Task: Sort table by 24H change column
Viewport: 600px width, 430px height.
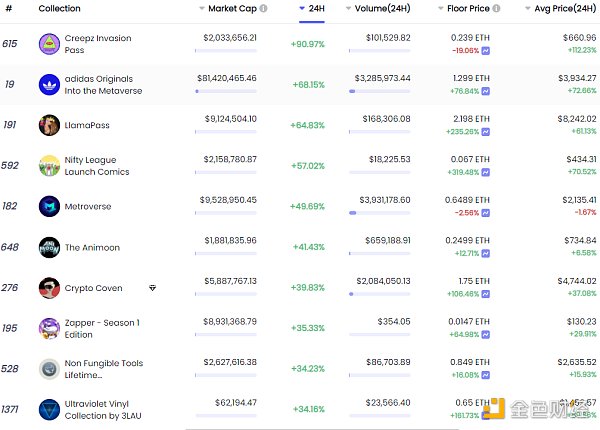Action: pyautogui.click(x=315, y=9)
